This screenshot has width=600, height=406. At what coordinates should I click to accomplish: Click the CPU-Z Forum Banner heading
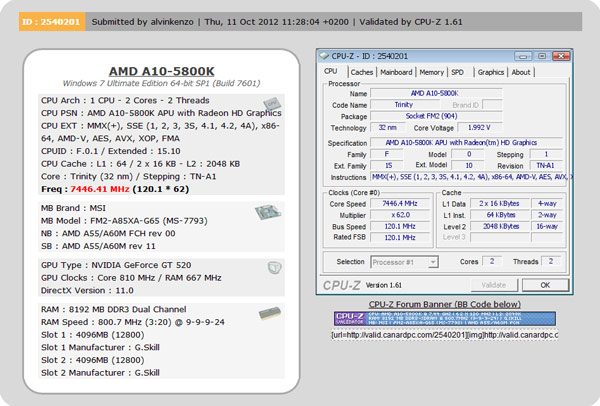445,304
